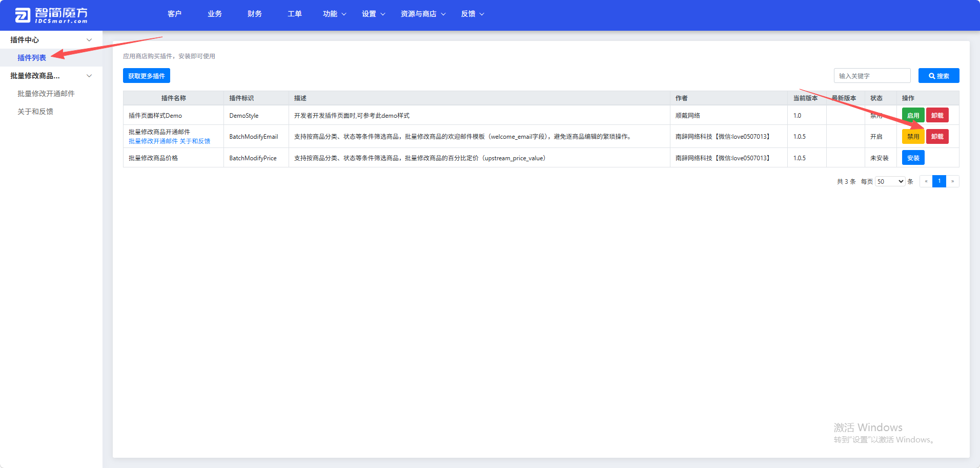Screen dimensions: 980x468
Task: Click the 搜索 button
Action: tap(938, 76)
